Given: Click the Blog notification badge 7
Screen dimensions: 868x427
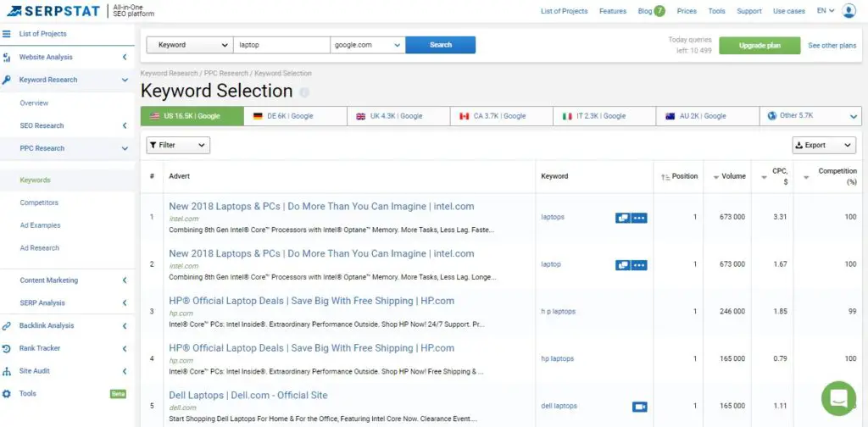Looking at the screenshot, I should (x=659, y=11).
